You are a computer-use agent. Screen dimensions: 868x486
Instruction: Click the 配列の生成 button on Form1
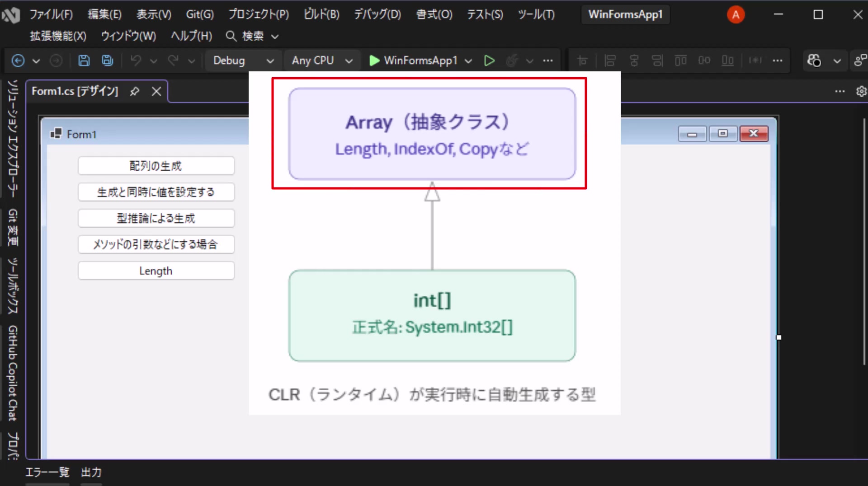(x=156, y=166)
